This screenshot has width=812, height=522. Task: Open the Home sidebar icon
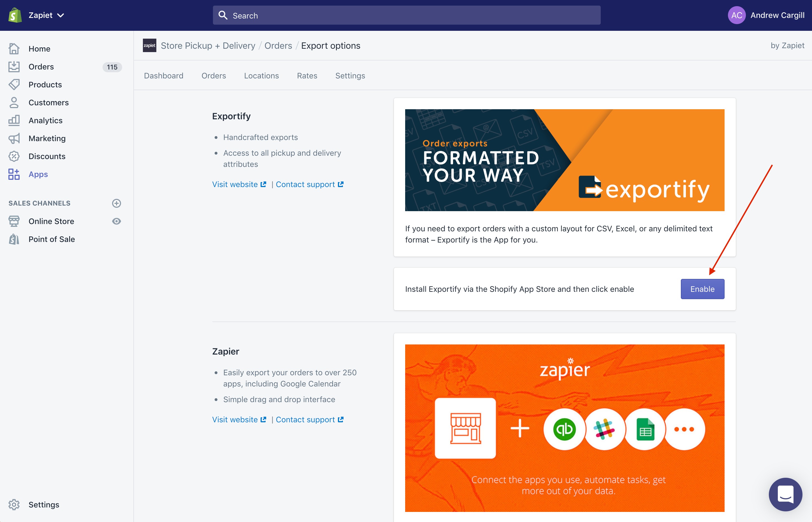point(14,49)
